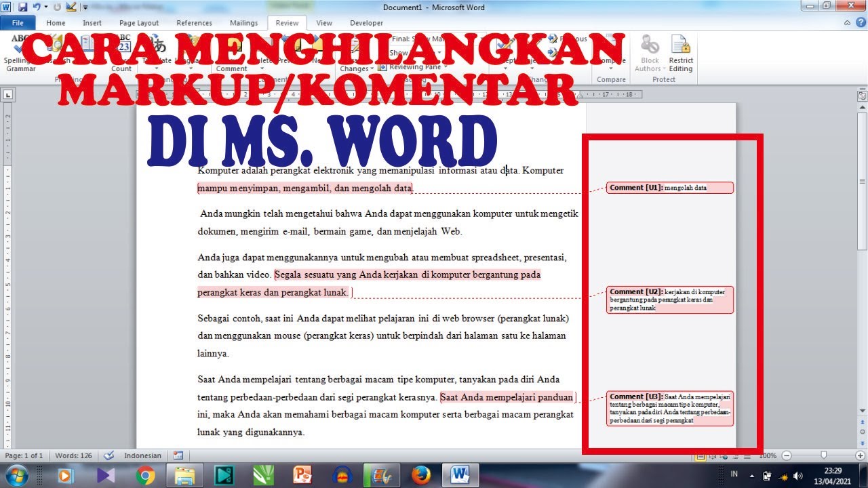The height and width of the screenshot is (488, 868).
Task: Go to the References tab
Action: tap(194, 23)
